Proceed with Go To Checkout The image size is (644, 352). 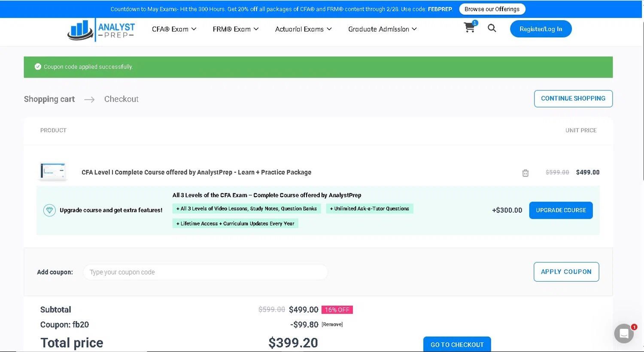point(457,344)
